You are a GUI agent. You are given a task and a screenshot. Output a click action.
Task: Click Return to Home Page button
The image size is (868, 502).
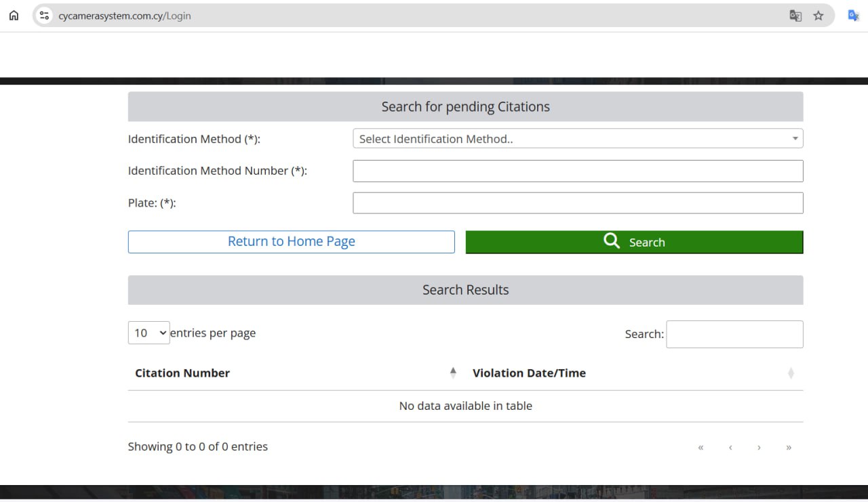point(291,242)
